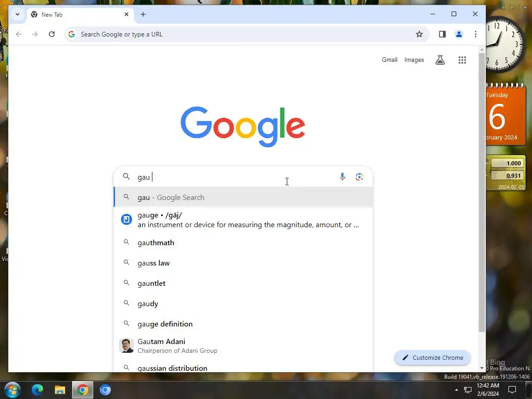Open Search Labs flask icon
This screenshot has width=532, height=399.
(440, 60)
